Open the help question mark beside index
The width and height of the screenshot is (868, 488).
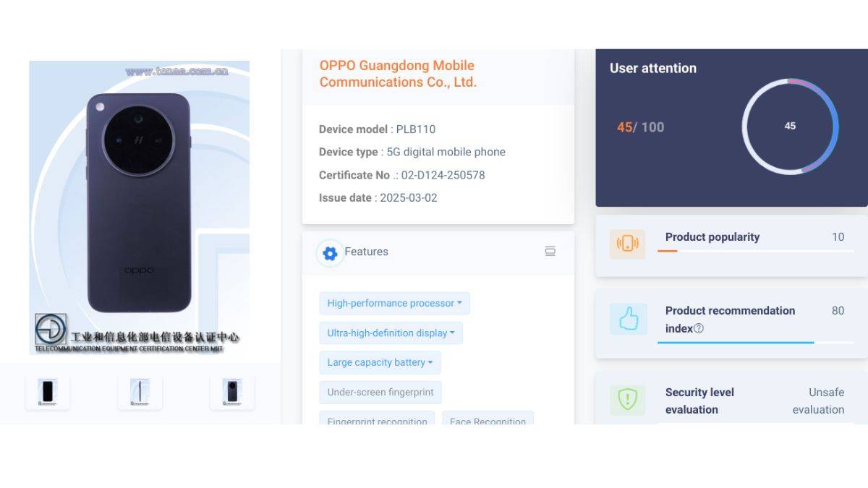(x=699, y=328)
